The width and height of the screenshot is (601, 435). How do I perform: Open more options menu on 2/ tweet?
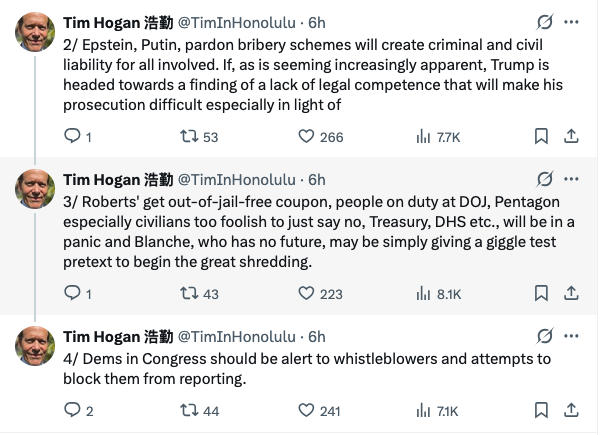click(x=571, y=22)
